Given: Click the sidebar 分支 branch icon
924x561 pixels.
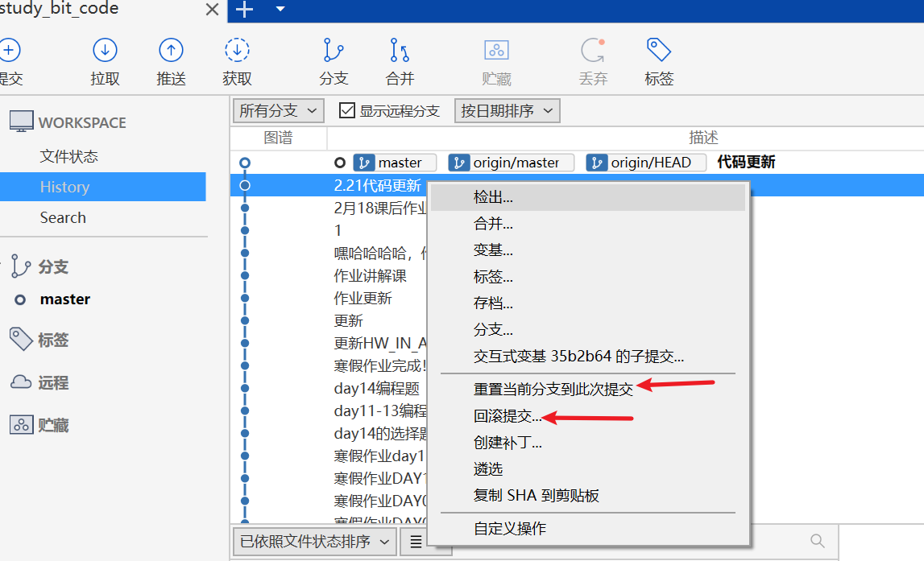Looking at the screenshot, I should click(20, 266).
